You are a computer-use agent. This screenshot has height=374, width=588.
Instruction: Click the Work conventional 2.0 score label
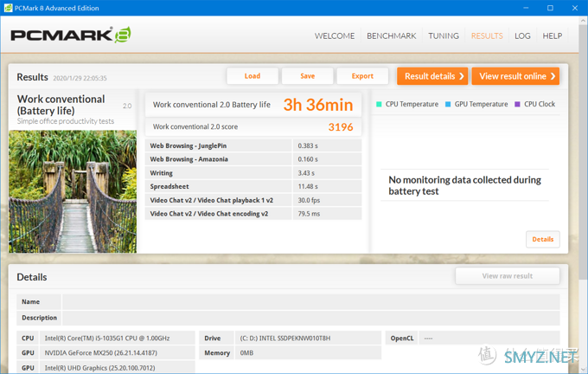click(x=195, y=127)
